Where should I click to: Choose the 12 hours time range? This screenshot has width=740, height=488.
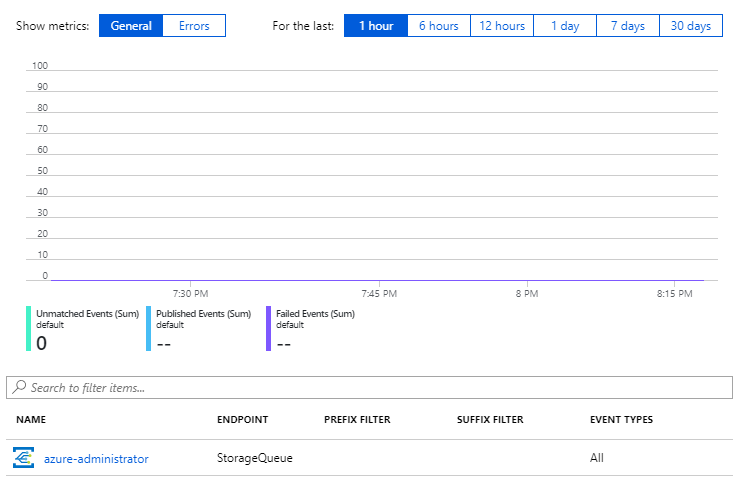tap(502, 26)
